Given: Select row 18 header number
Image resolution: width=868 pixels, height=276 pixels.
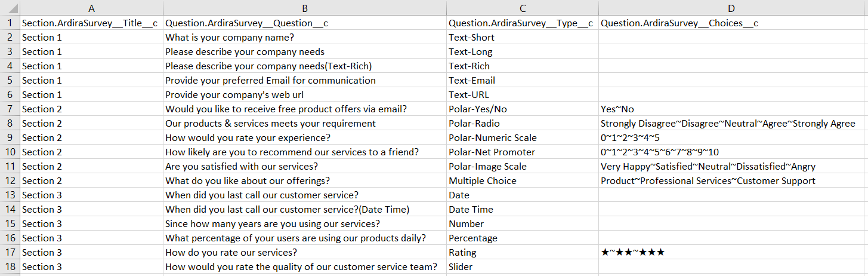Looking at the screenshot, I should [x=10, y=267].
